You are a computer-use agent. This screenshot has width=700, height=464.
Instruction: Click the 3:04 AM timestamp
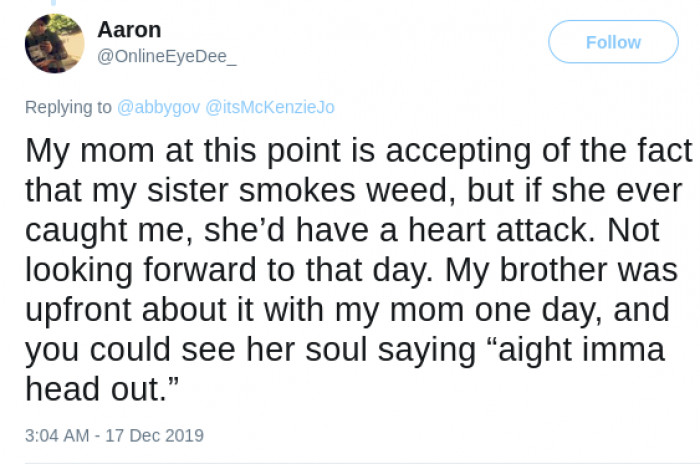coord(60,436)
